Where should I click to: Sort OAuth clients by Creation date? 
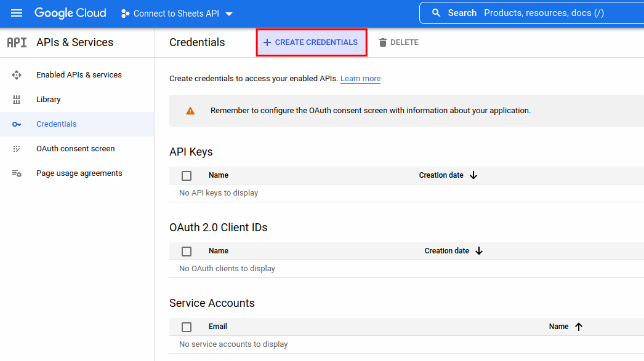click(447, 251)
